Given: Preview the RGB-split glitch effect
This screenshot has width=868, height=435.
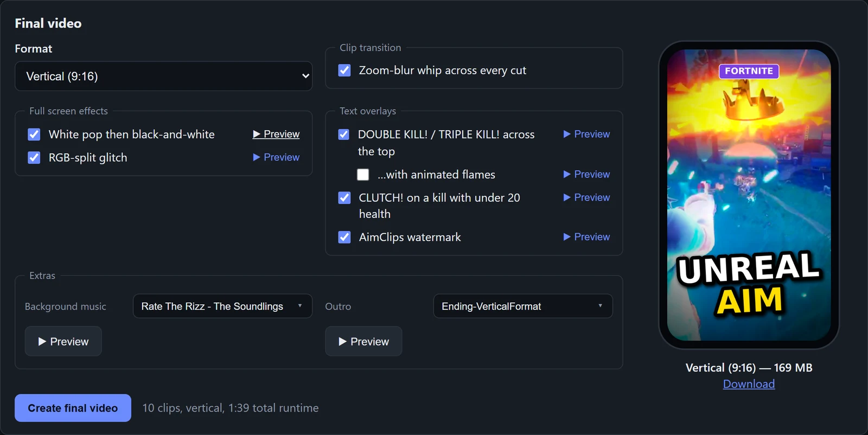Looking at the screenshot, I should (x=276, y=157).
